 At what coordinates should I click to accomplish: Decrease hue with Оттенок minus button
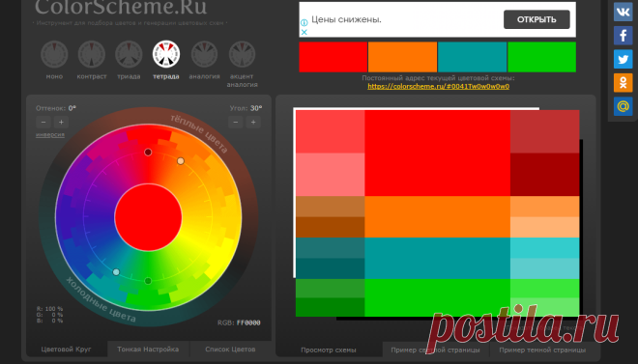pos(43,122)
